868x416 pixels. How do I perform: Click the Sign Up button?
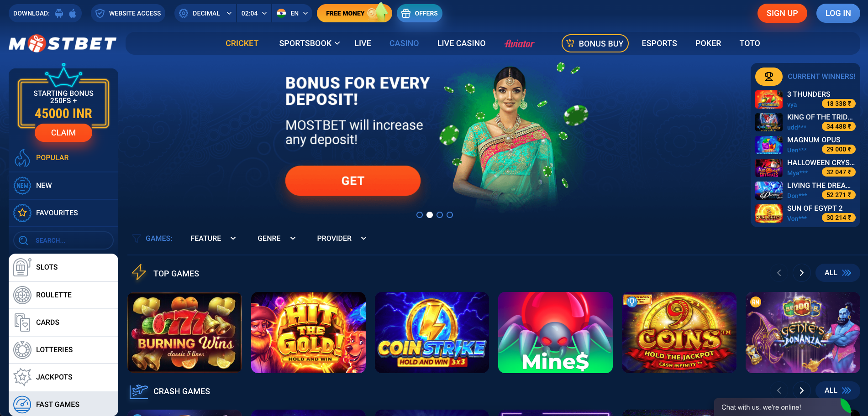782,13
